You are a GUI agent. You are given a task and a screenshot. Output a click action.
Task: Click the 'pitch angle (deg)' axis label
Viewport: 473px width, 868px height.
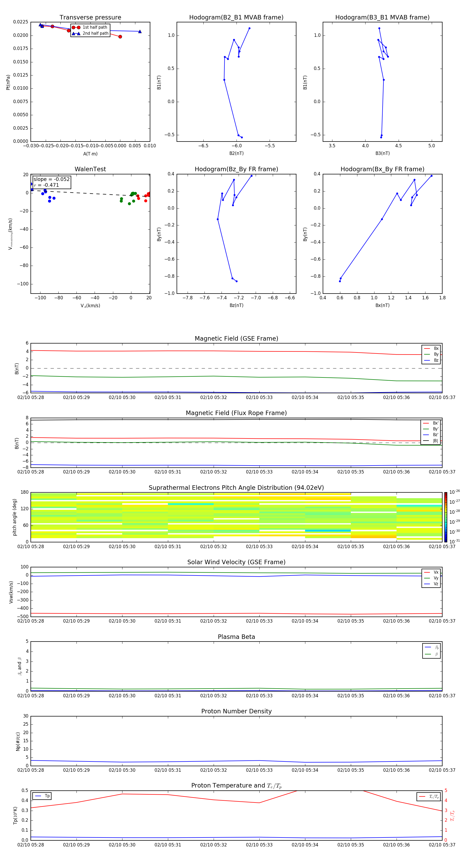tap(14, 517)
